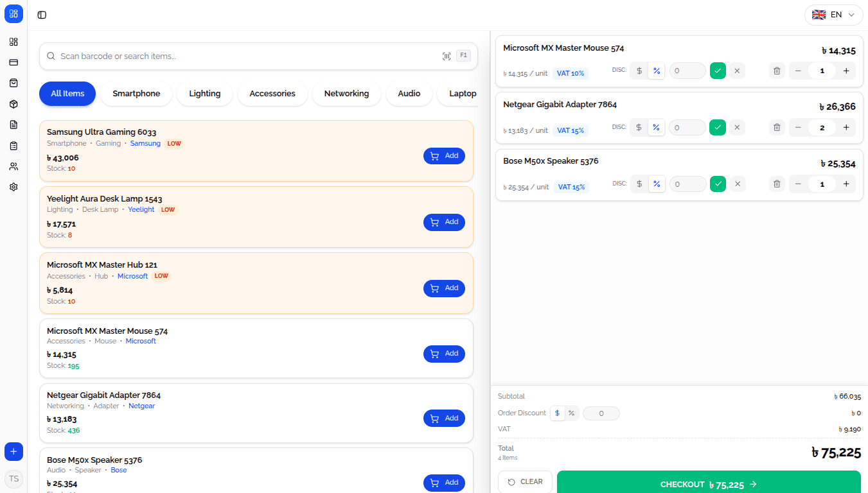Open the users icon in the sidebar
Image resolution: width=868 pixels, height=493 pixels.
(13, 166)
